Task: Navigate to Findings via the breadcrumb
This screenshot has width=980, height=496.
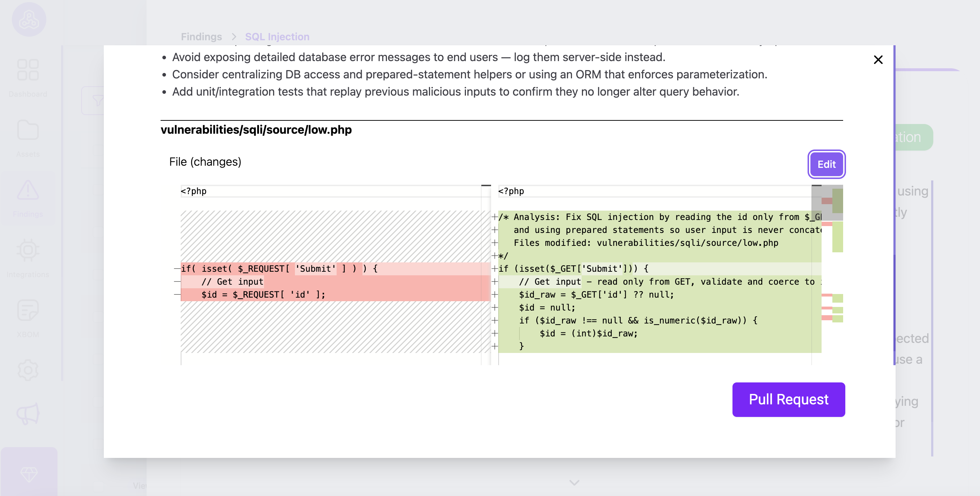Action: coord(201,37)
